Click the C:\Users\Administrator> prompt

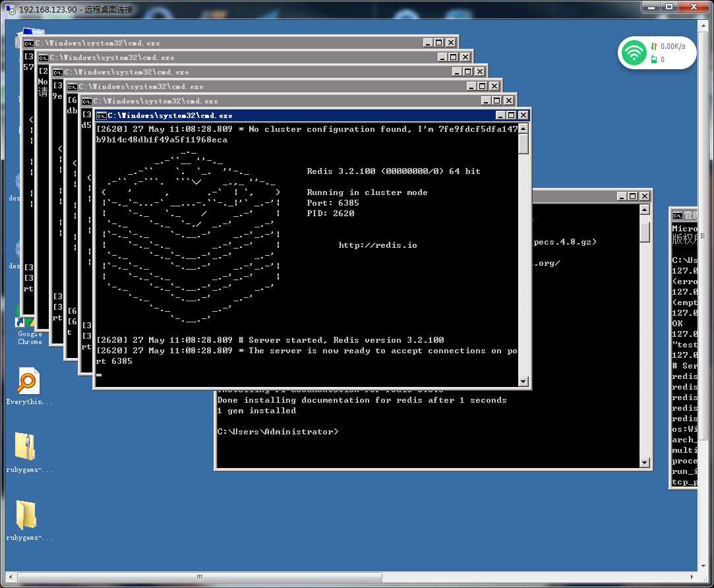point(278,431)
